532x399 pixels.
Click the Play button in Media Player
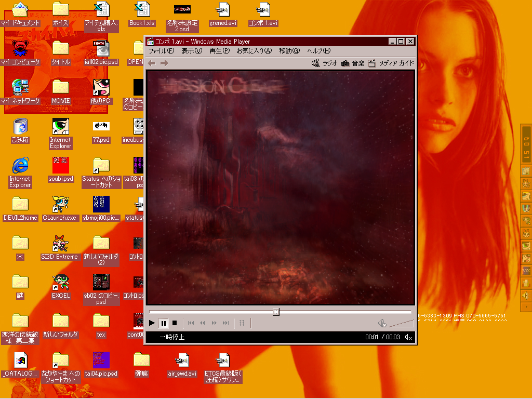(152, 323)
